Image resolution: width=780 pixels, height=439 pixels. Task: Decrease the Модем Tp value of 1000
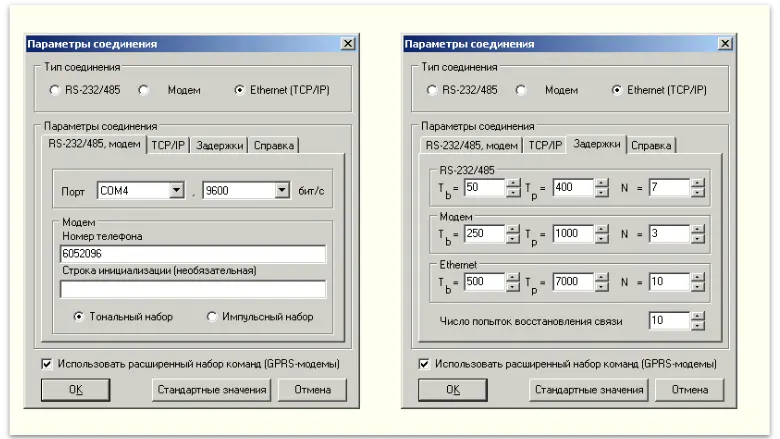tap(601, 239)
